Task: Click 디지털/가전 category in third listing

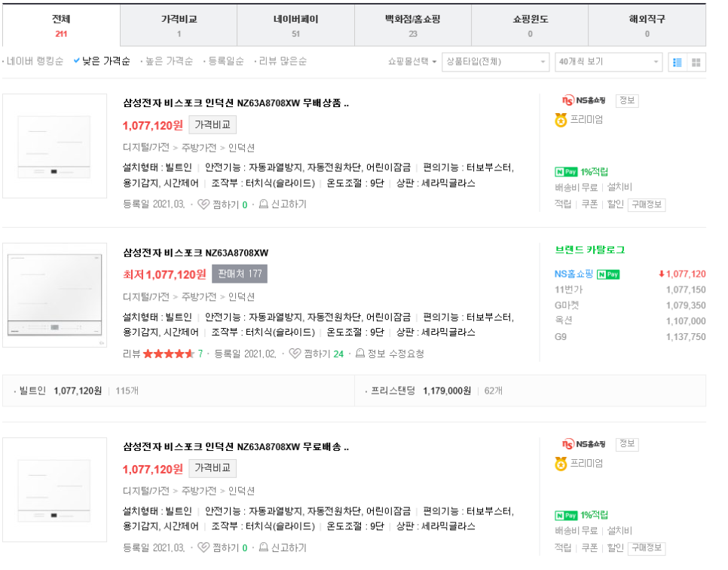Action: pos(145,491)
